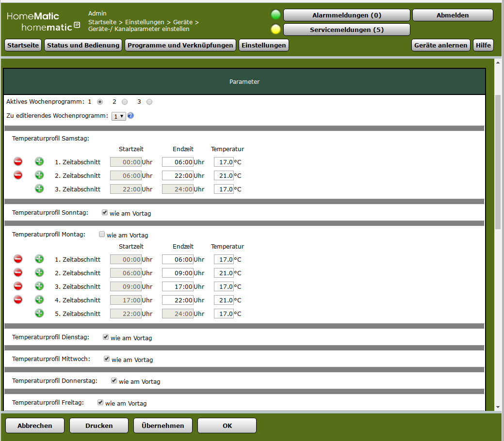
Task: Uncheck 'wie am Vortag' for Sonntag
Action: tap(104, 212)
